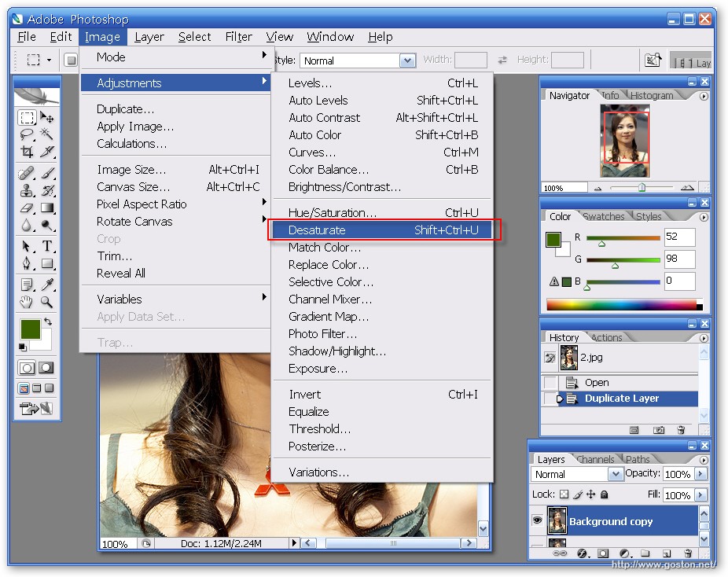Select the Slice tool
The image size is (728, 577).
pyautogui.click(x=47, y=152)
